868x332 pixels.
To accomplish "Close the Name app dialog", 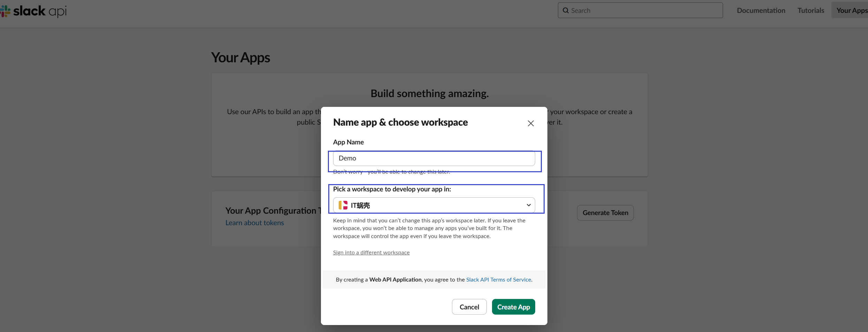I will (x=531, y=123).
